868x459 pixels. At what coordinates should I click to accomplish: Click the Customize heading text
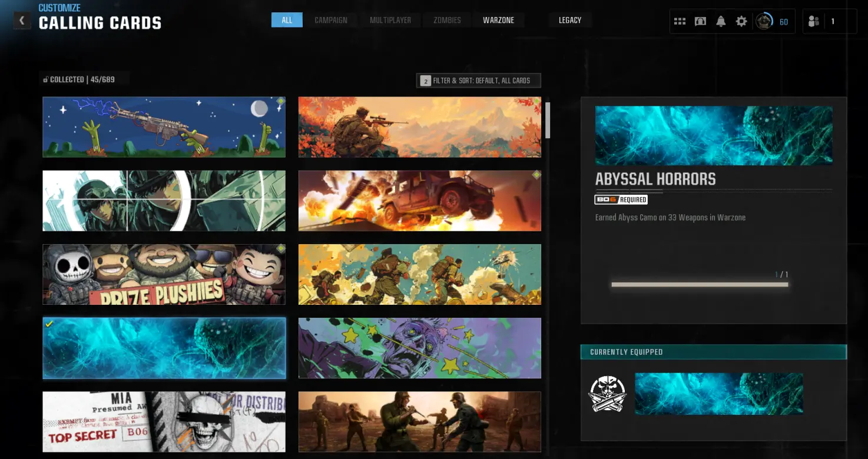tap(59, 8)
